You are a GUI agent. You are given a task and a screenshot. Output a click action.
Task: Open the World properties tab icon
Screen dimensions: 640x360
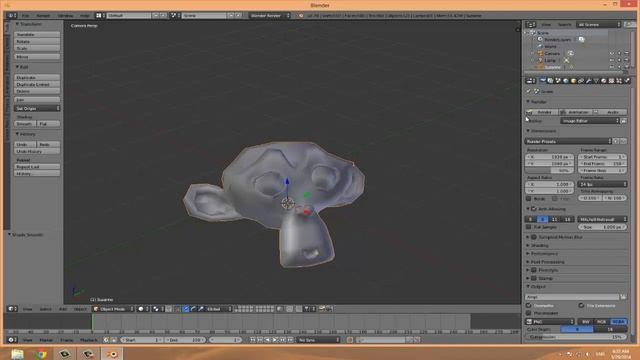(565, 81)
